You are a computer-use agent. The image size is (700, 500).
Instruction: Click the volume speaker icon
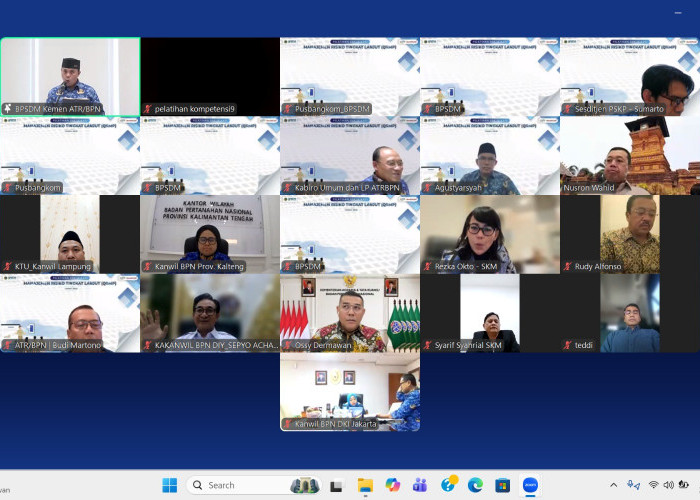(671, 485)
